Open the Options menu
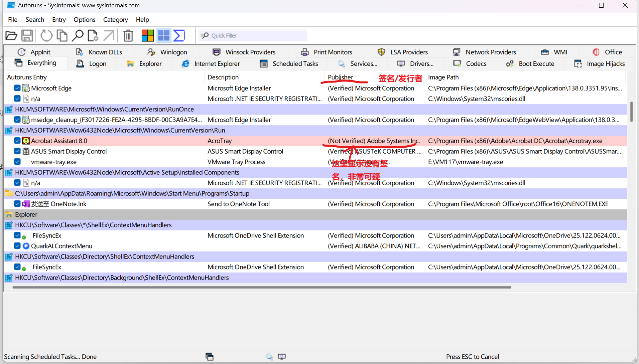 click(85, 20)
